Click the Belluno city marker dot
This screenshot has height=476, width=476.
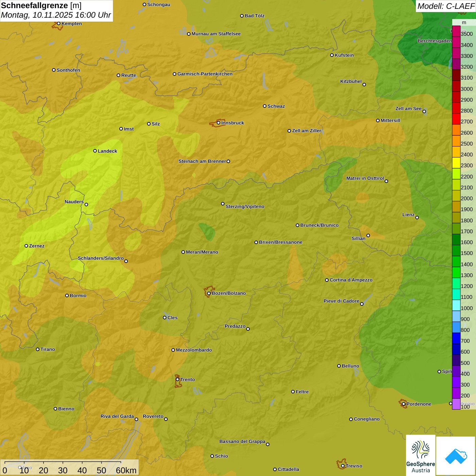339,366
